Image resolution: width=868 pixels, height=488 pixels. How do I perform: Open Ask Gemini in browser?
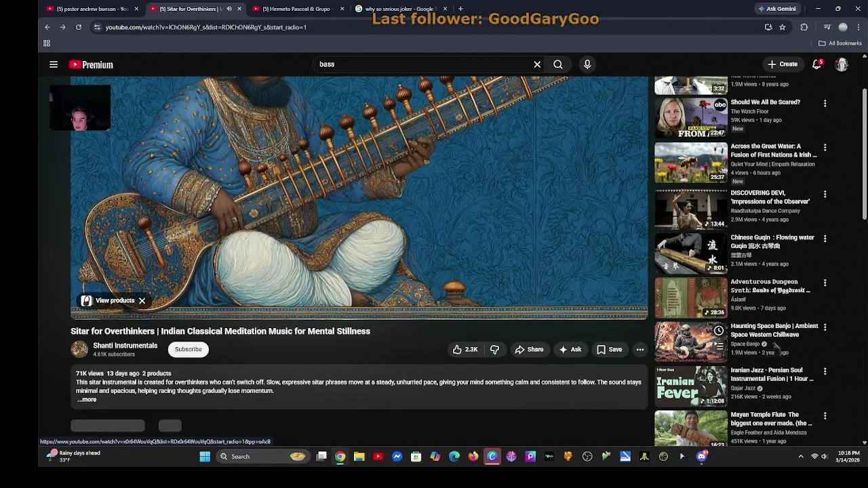coord(777,9)
